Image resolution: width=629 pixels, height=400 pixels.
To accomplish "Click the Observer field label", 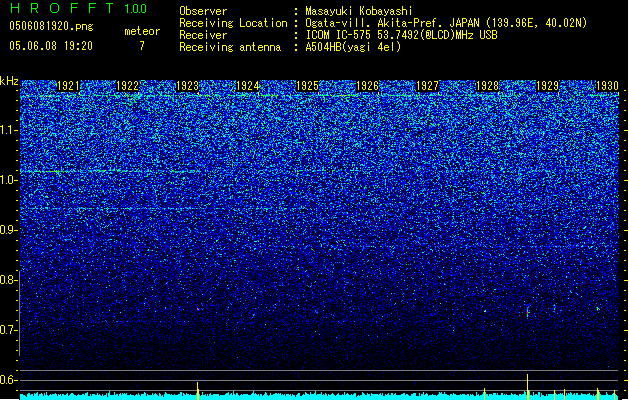I will coord(203,11).
